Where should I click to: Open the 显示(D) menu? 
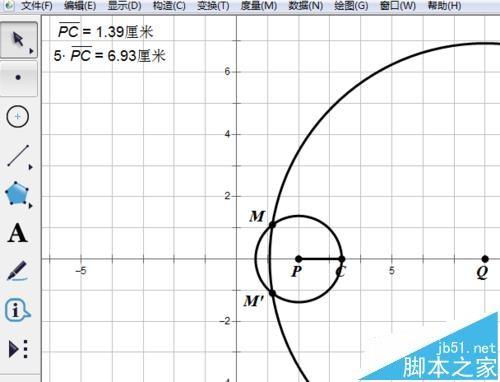coord(125,6)
